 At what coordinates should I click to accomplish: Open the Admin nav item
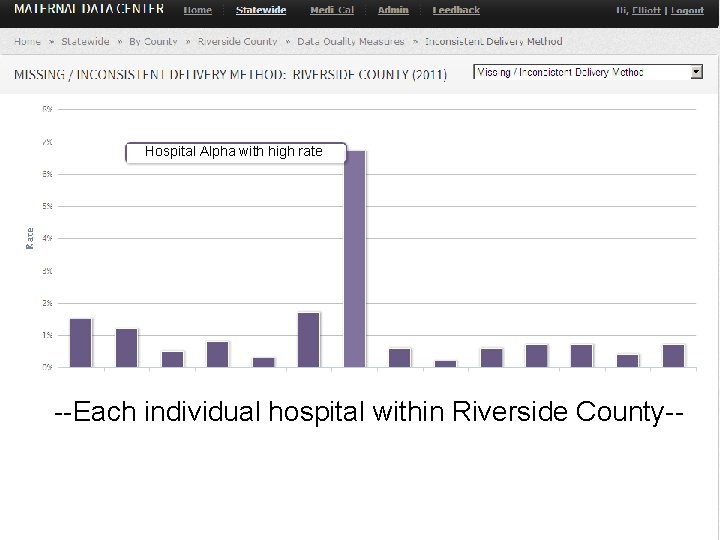point(393,10)
